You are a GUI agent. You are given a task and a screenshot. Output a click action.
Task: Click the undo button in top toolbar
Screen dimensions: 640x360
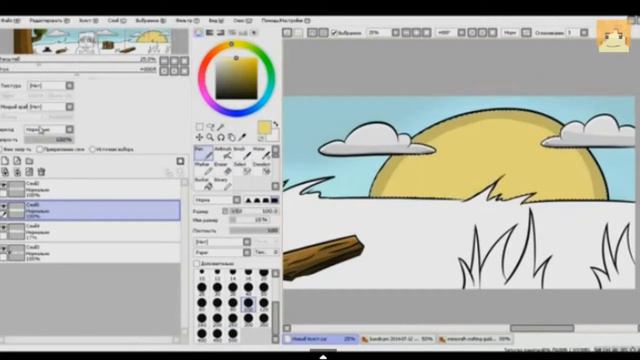point(287,32)
